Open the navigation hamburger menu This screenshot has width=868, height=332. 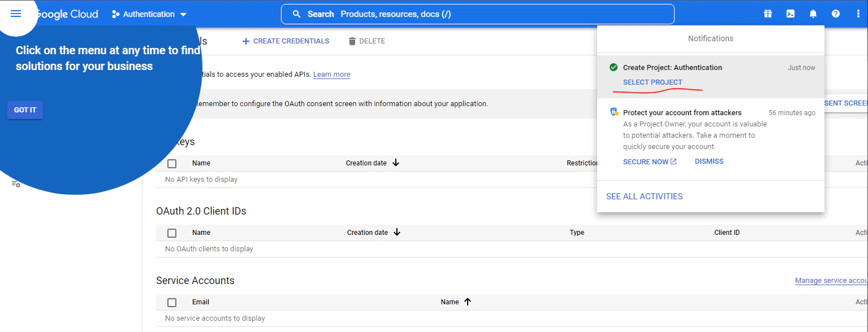click(15, 14)
